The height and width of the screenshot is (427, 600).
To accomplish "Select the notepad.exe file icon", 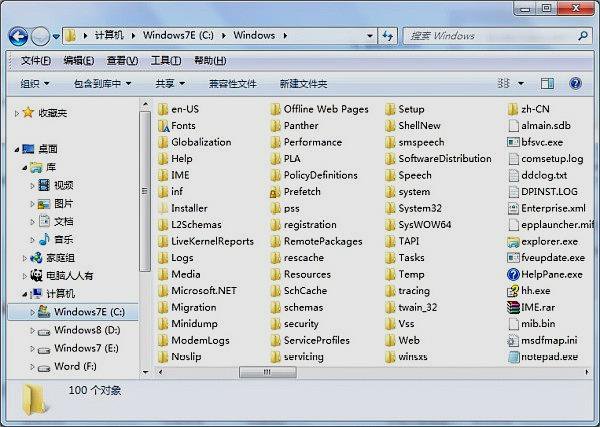I will coord(513,357).
